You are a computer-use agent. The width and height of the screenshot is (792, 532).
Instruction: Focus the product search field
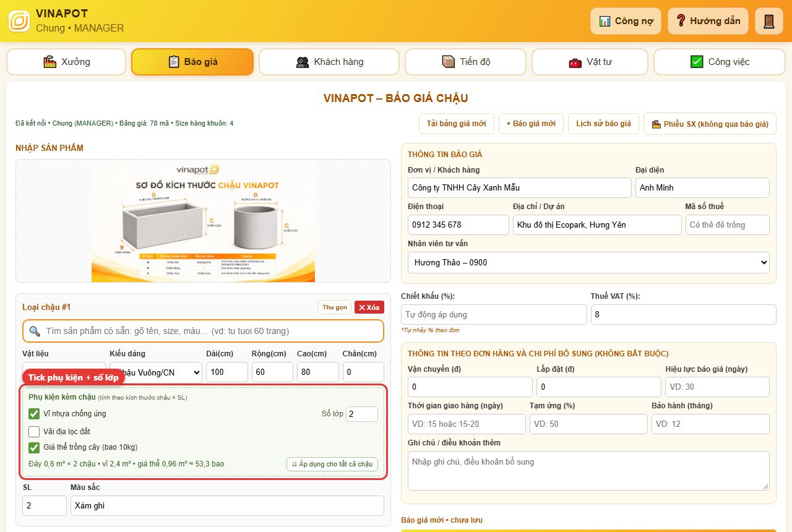tap(204, 331)
